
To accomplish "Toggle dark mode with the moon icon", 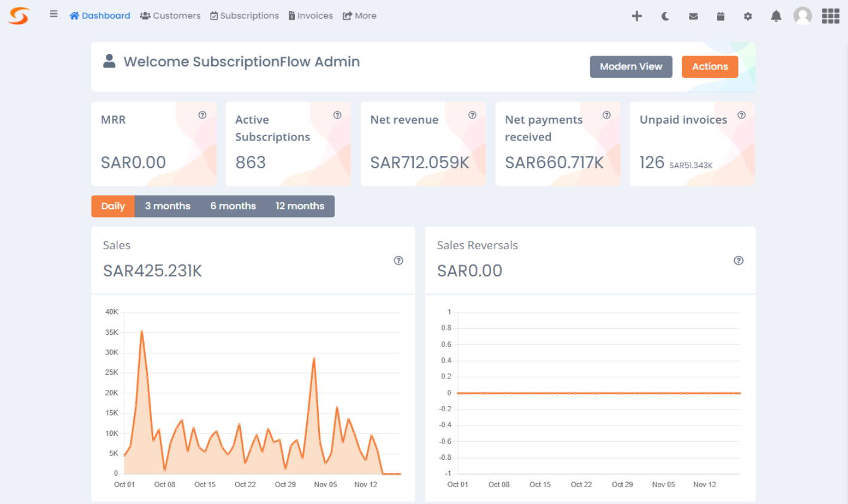I will click(x=666, y=16).
